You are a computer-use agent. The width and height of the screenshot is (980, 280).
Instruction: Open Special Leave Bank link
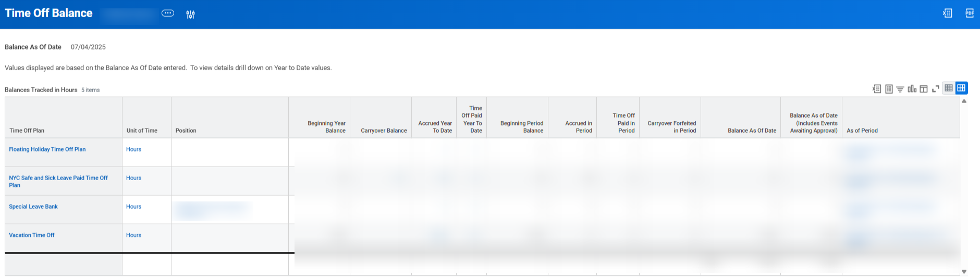33,207
